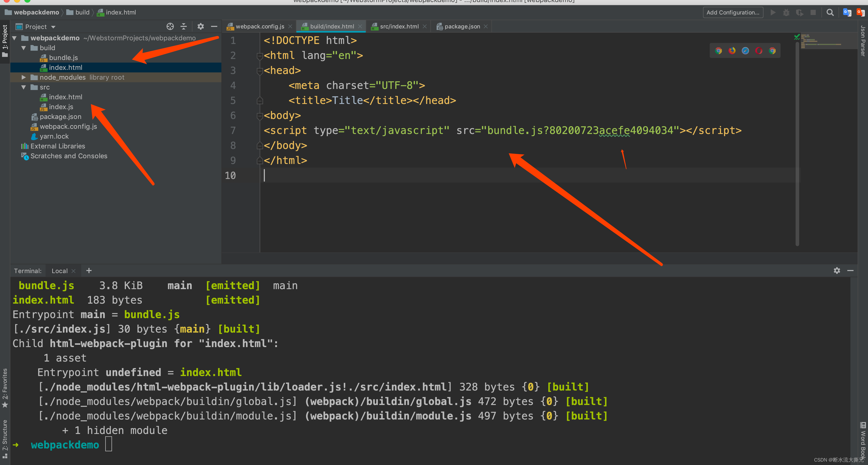The image size is (868, 465).
Task: Expand the node_modules folder arrow
Action: (24, 77)
